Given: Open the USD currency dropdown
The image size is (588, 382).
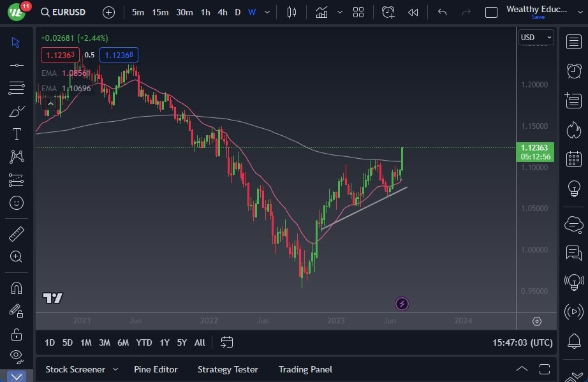Looking at the screenshot, I should point(536,37).
